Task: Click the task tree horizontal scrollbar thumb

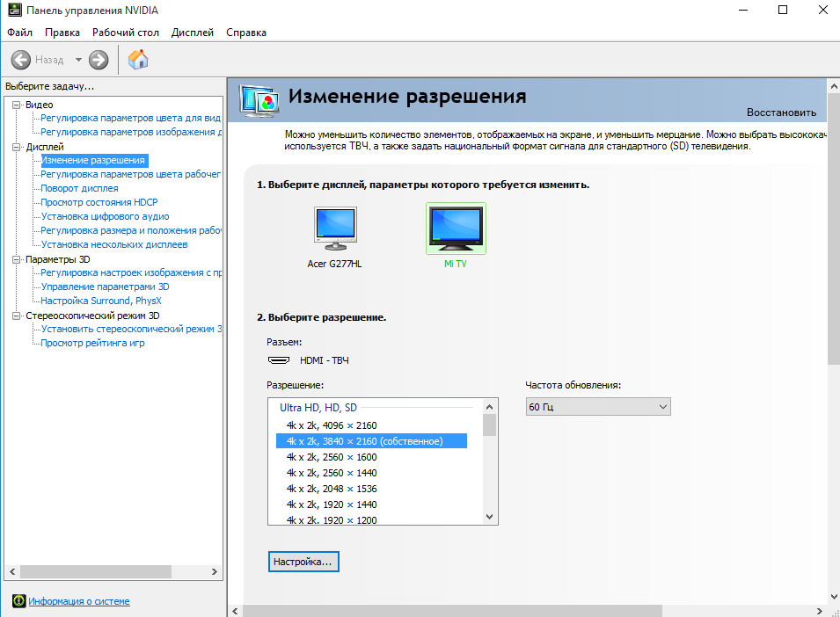Action: (x=96, y=571)
